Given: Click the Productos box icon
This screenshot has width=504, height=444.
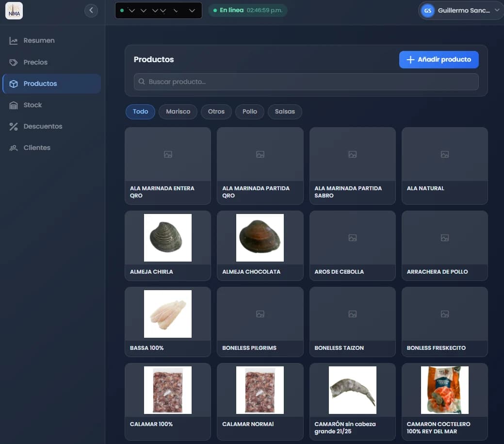Looking at the screenshot, I should [x=14, y=83].
